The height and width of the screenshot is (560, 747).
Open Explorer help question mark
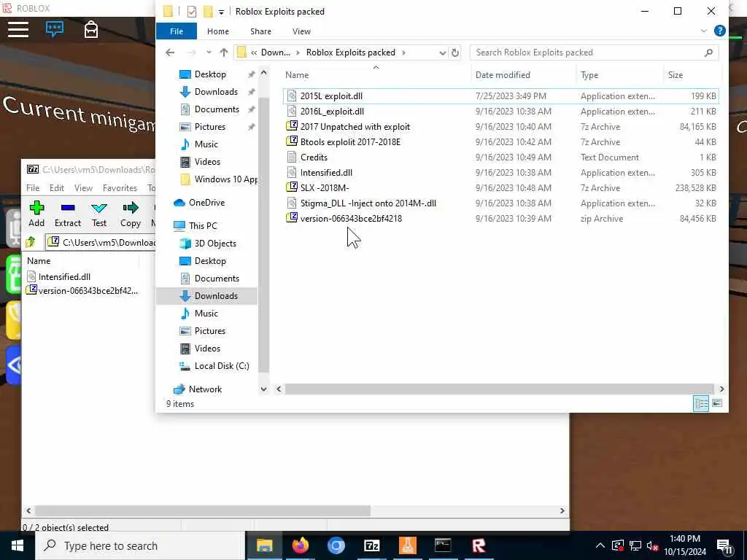click(x=719, y=31)
